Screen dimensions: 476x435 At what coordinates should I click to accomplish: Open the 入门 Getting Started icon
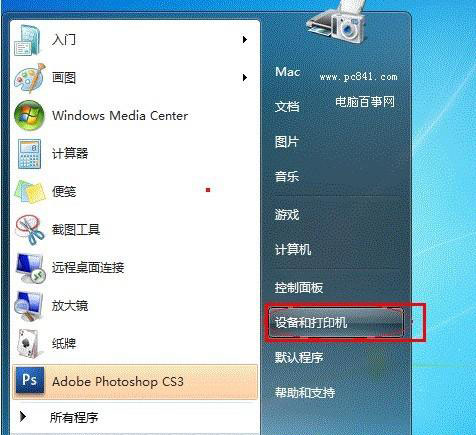(x=28, y=41)
